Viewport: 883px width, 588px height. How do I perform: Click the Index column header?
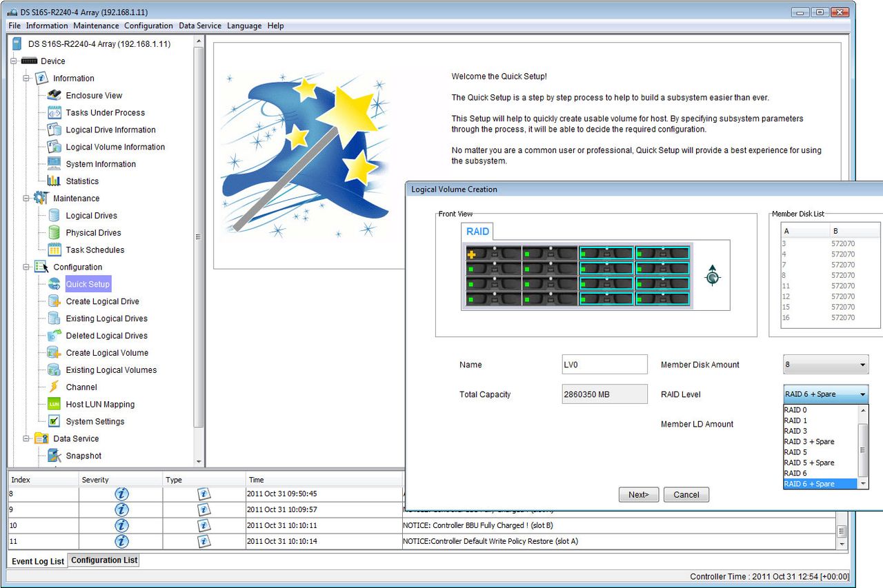point(43,480)
